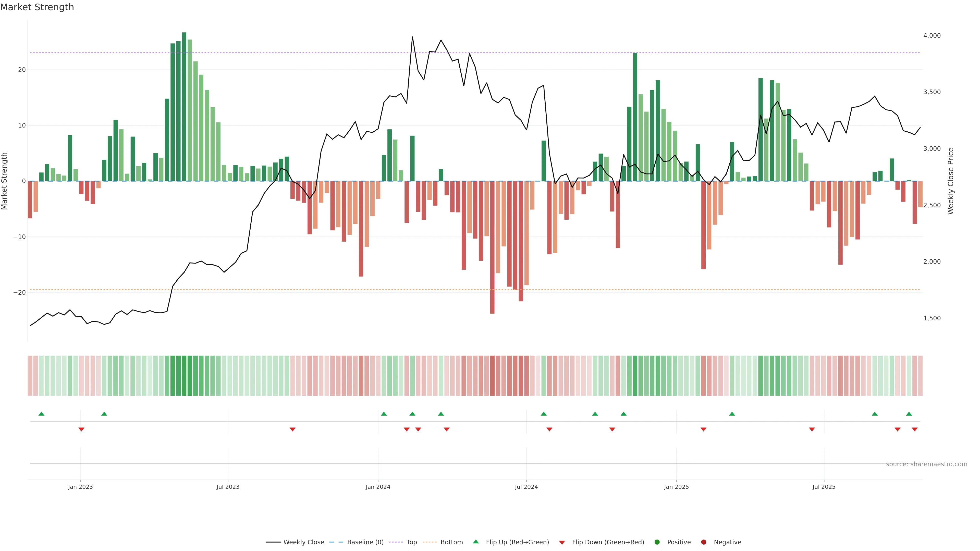Viewport: 980px width, 551px height.
Task: Click the purple dotted Top legend line sample
Action: [x=396, y=542]
